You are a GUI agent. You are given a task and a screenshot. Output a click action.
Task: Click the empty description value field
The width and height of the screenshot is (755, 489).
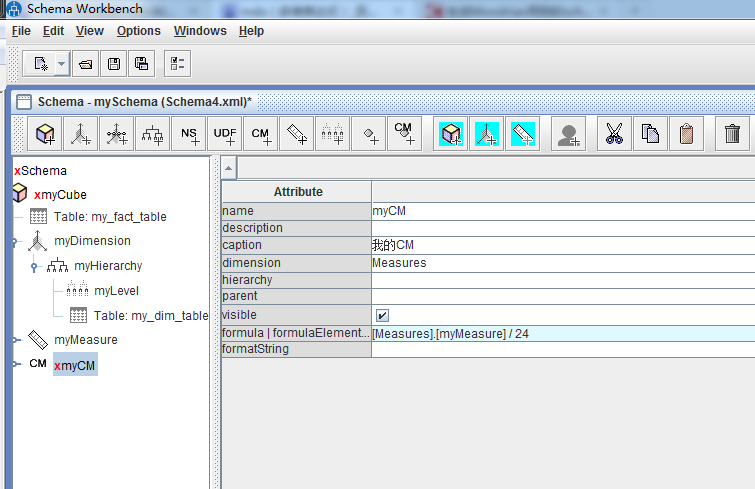(x=563, y=228)
